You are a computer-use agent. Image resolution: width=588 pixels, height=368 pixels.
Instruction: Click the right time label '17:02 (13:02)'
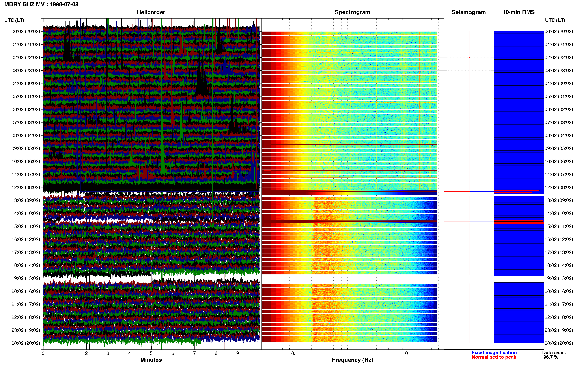(559, 252)
